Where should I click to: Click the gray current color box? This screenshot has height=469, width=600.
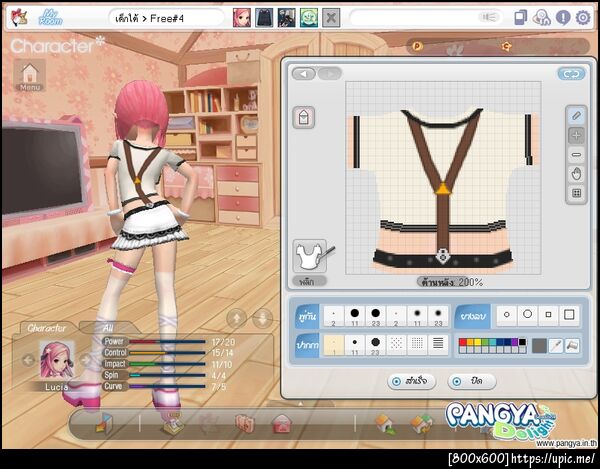click(x=539, y=346)
